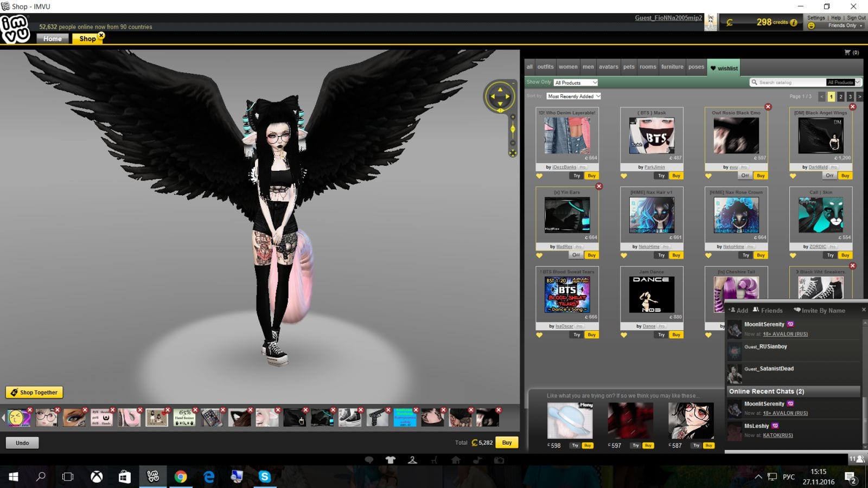Expand the Most Recently Added sort dropdown

573,97
